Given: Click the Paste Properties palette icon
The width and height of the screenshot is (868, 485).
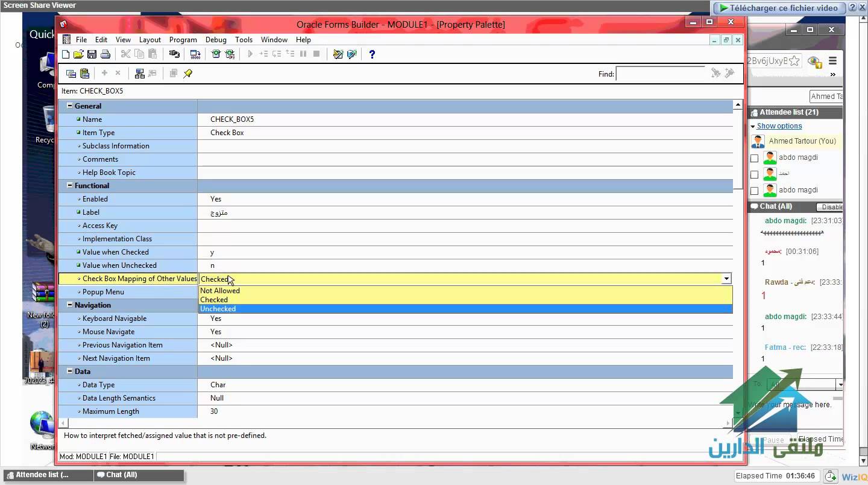Looking at the screenshot, I should click(x=84, y=74).
